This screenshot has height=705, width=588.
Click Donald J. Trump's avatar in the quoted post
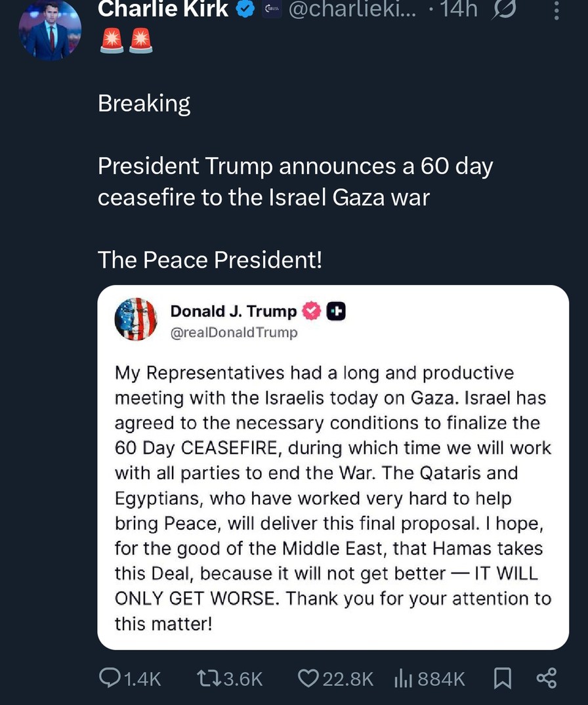136,320
